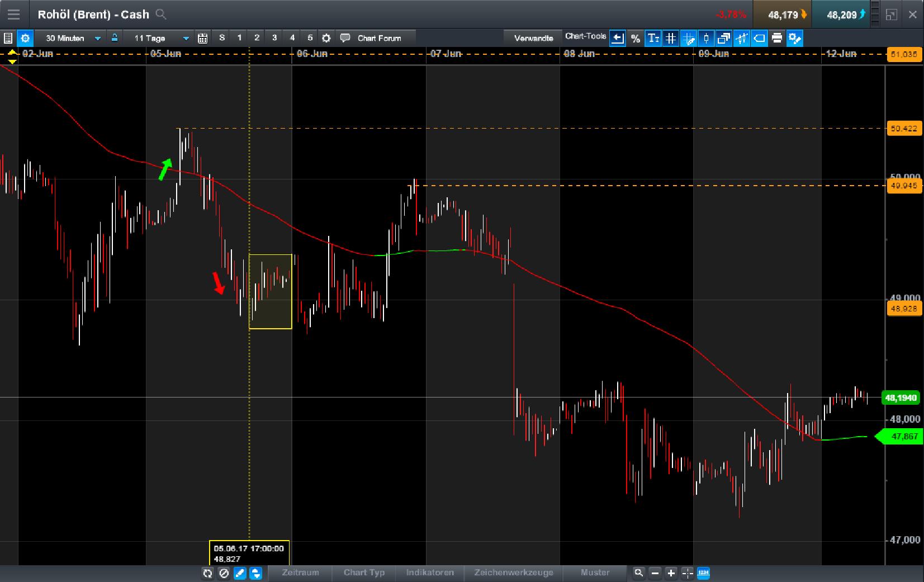Select the crosshair pointer tool icon
This screenshot has height=582, width=924.
689,39
